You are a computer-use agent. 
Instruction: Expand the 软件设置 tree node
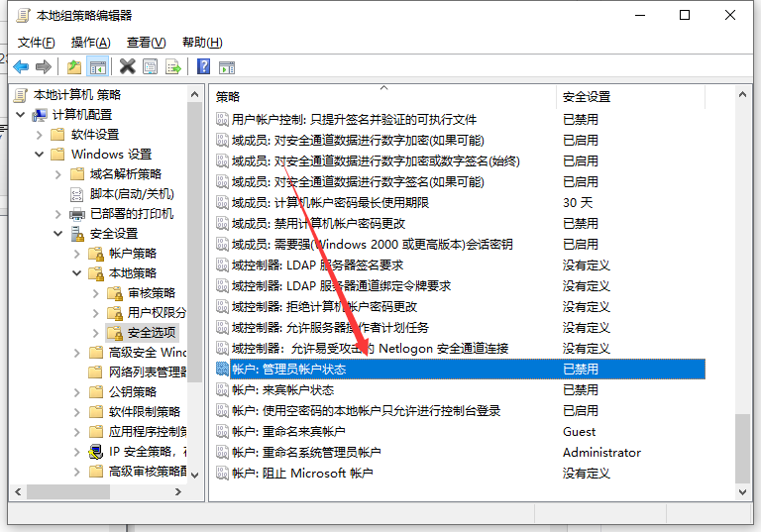coord(40,135)
